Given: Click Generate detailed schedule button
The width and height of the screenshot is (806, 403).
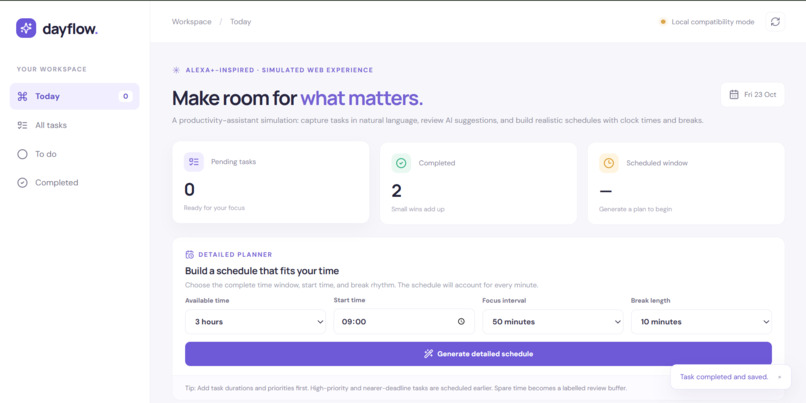Looking at the screenshot, I should click(x=478, y=354).
